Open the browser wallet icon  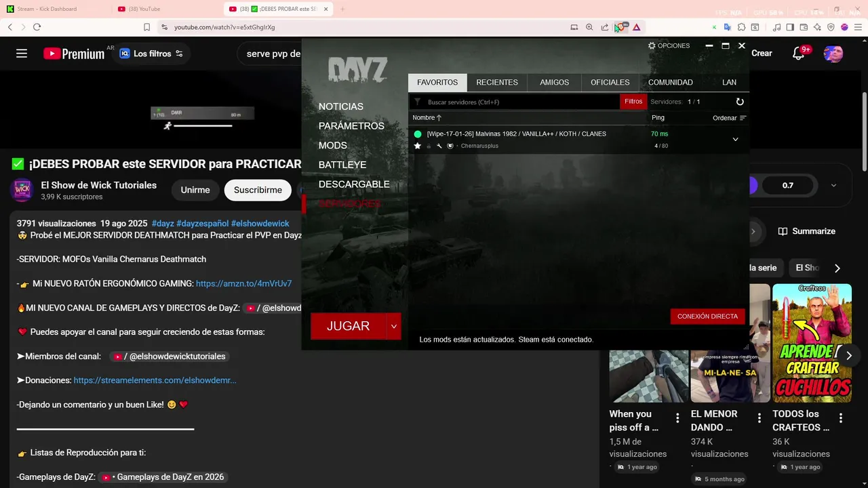point(804,27)
